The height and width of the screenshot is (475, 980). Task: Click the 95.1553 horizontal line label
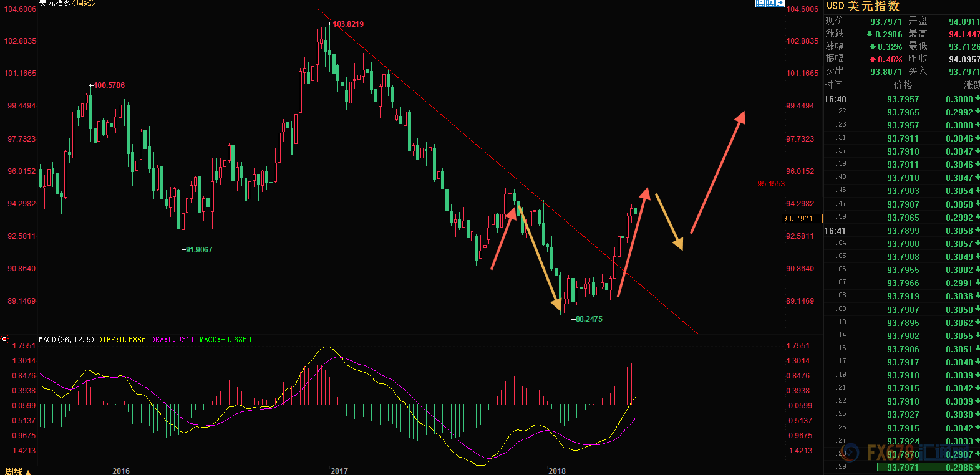coord(771,184)
